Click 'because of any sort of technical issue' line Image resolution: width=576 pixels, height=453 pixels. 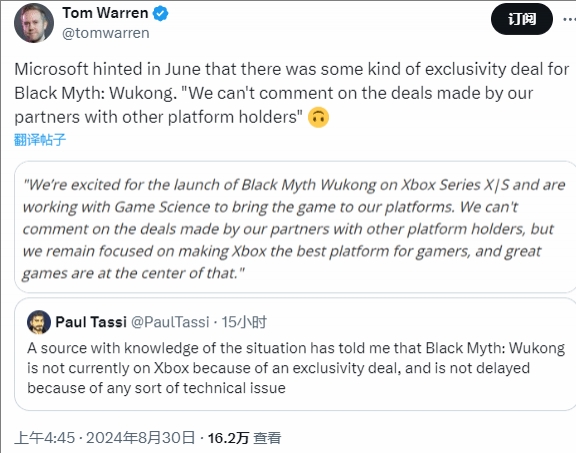[156, 388]
